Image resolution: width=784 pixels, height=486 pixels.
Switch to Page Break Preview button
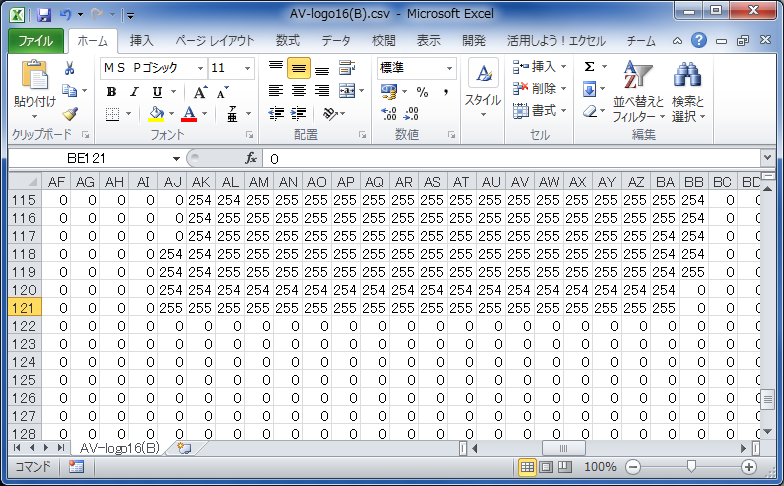point(564,467)
